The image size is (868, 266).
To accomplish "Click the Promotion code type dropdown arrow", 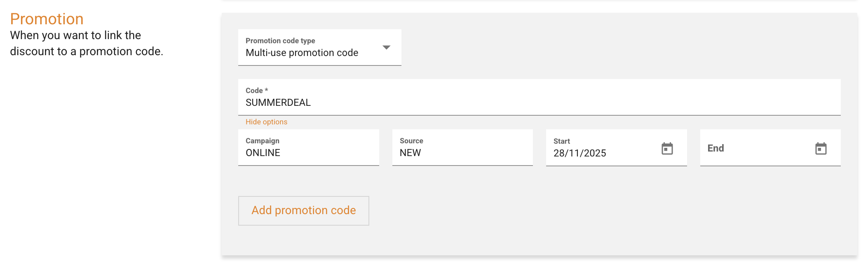I will [x=386, y=47].
